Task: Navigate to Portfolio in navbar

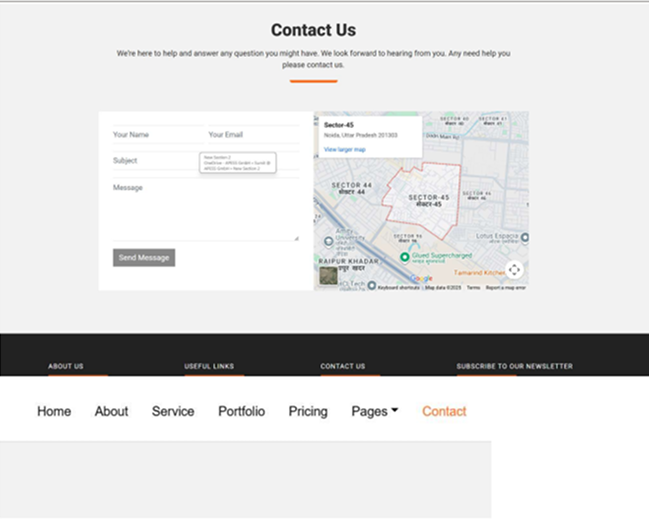Action: [x=241, y=411]
